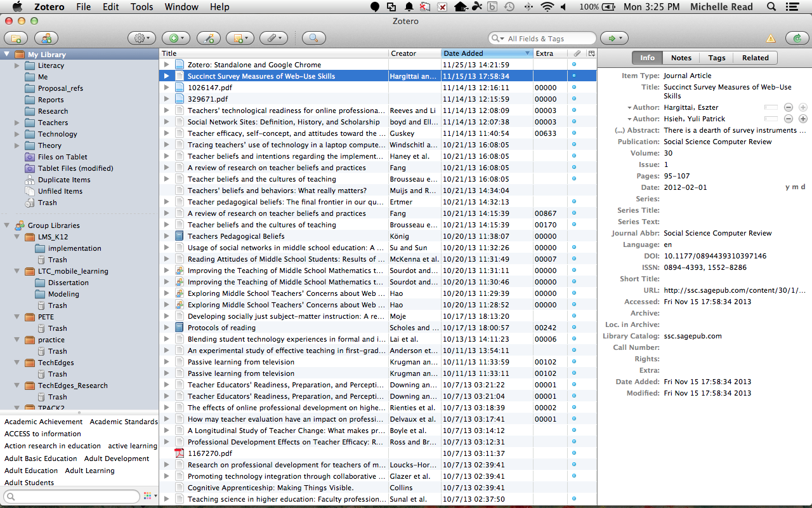Open My Library Trash
Image resolution: width=812 pixels, height=508 pixels.
tap(41, 203)
